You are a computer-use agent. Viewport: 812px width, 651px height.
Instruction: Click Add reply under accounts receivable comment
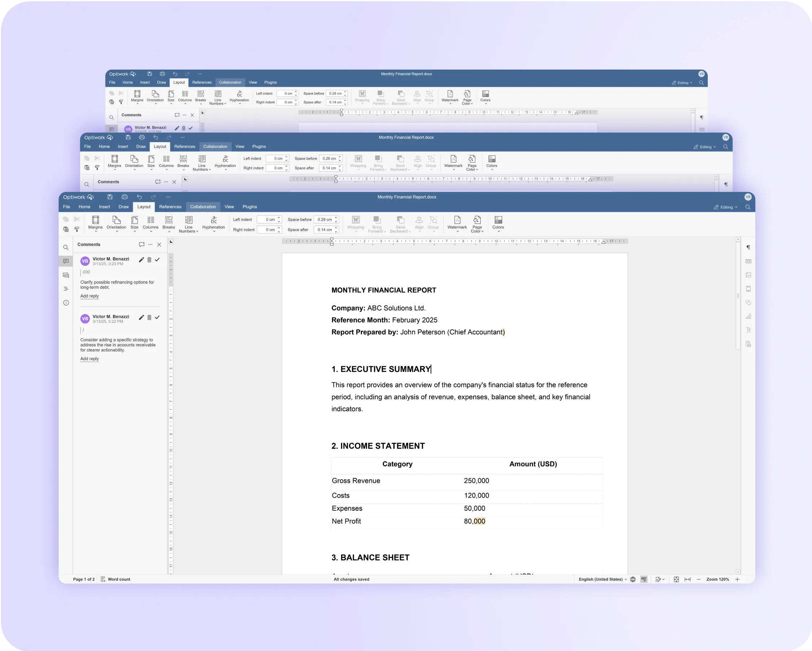(89, 359)
